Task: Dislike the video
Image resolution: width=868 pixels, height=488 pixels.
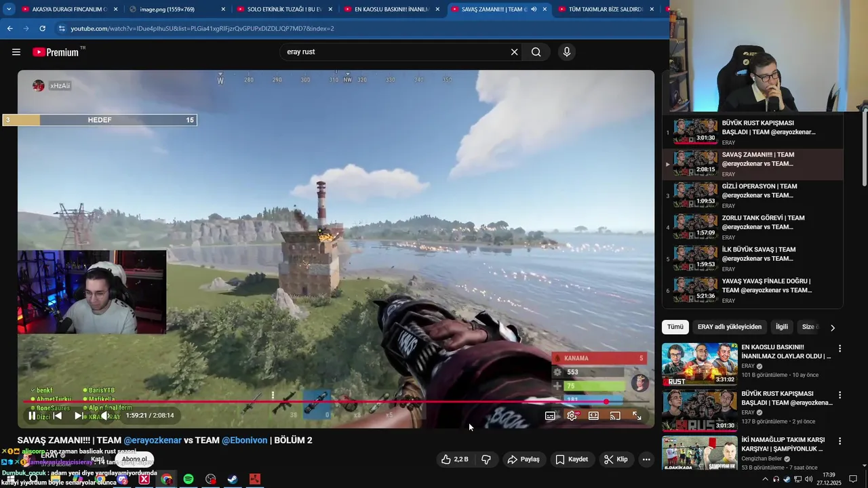Action: point(486,460)
